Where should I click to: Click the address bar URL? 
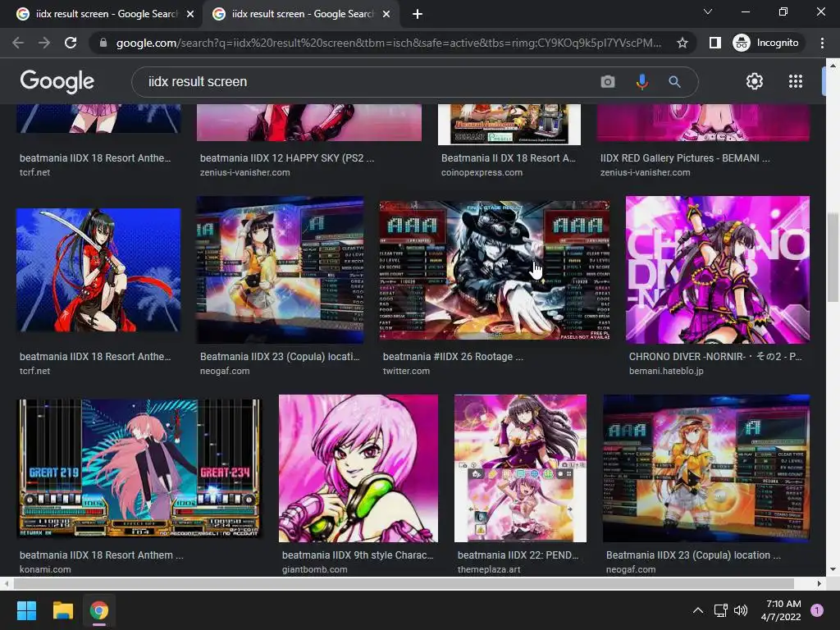[388, 43]
